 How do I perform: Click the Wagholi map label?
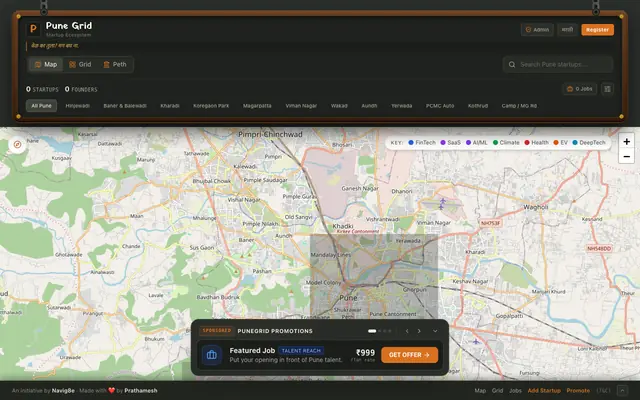[x=536, y=207]
